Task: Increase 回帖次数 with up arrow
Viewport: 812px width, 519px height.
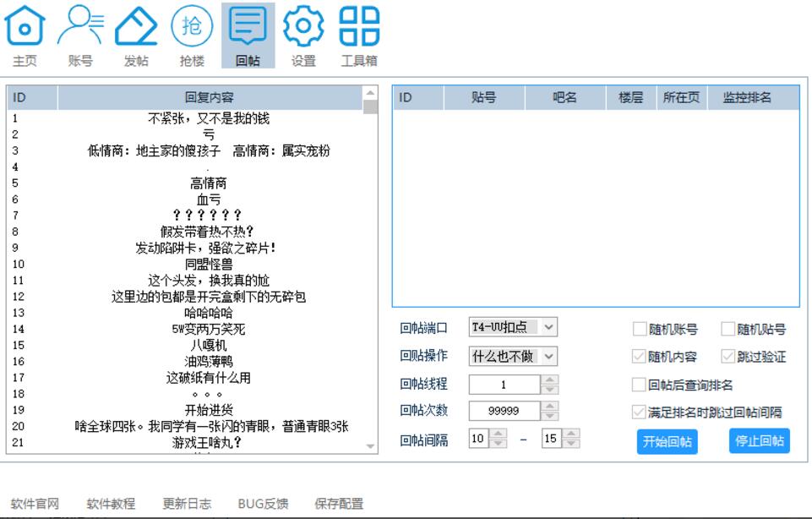Action: tap(549, 406)
